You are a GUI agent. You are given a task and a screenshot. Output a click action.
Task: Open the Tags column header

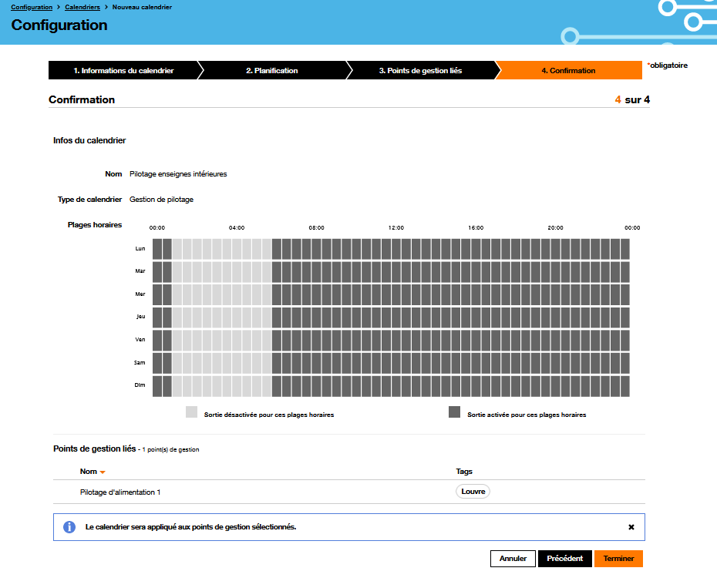coord(463,471)
